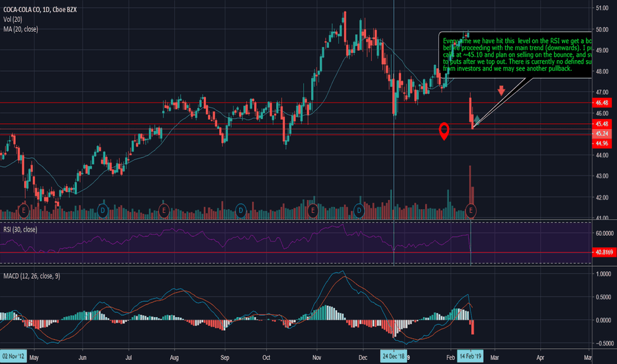This screenshot has width=617, height=364.
Task: Open the E earnings marker at 14 Feb '19
Action: point(471,211)
